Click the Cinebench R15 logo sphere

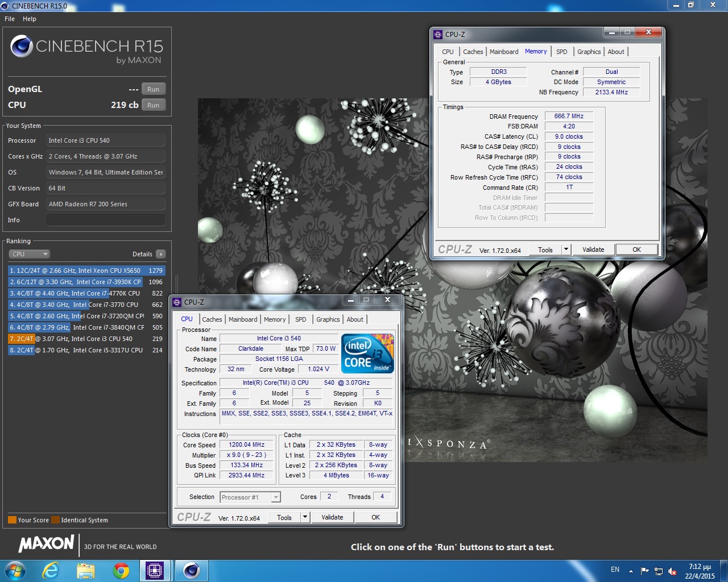(22, 47)
